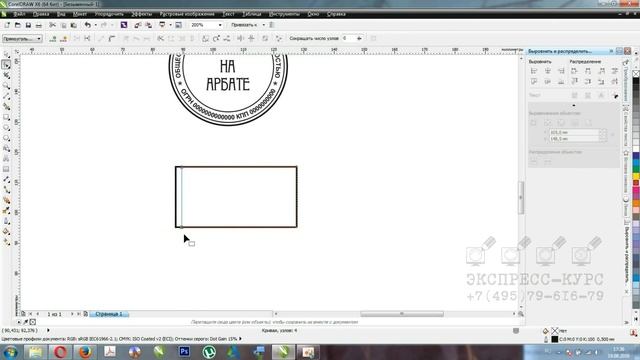The height and width of the screenshot is (360, 640).
Task: Open the selection mode Прямоуголь... dropdown
Action: pyautogui.click(x=22, y=39)
